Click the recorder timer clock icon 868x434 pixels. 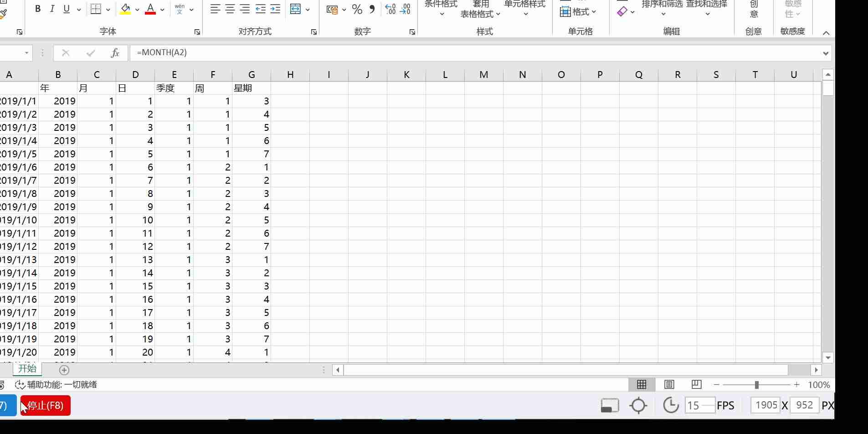(x=671, y=405)
